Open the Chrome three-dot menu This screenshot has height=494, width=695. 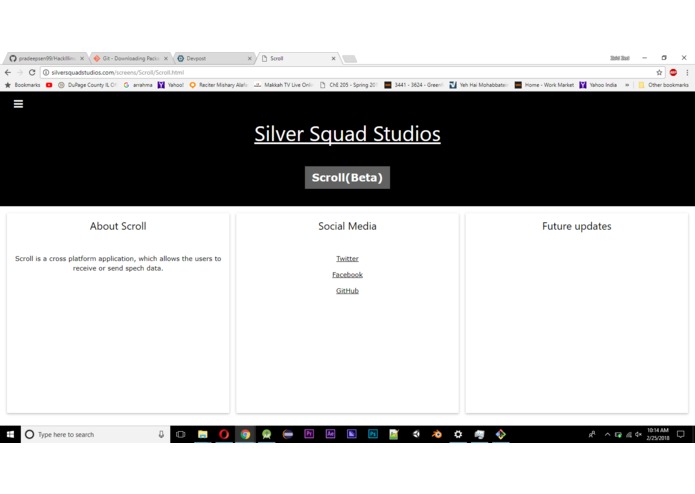click(x=687, y=72)
